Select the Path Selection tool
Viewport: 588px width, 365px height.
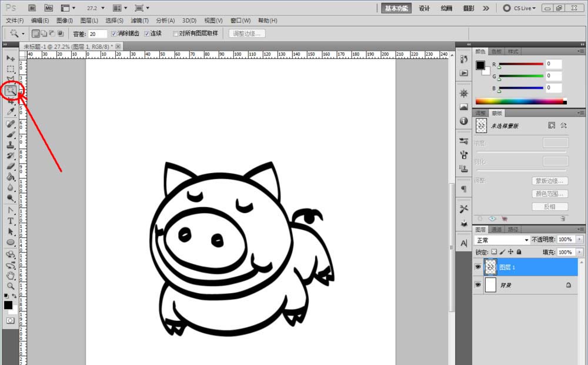click(11, 231)
